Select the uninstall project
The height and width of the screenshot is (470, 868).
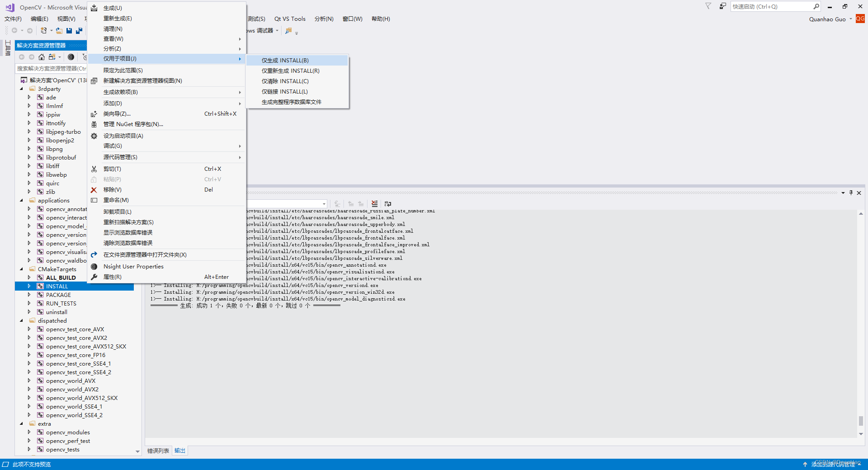(x=57, y=312)
